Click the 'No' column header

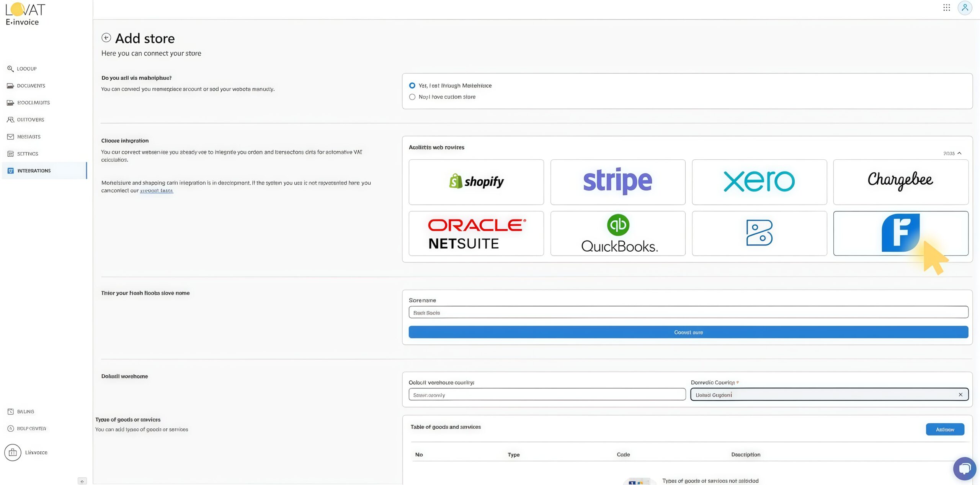click(419, 455)
